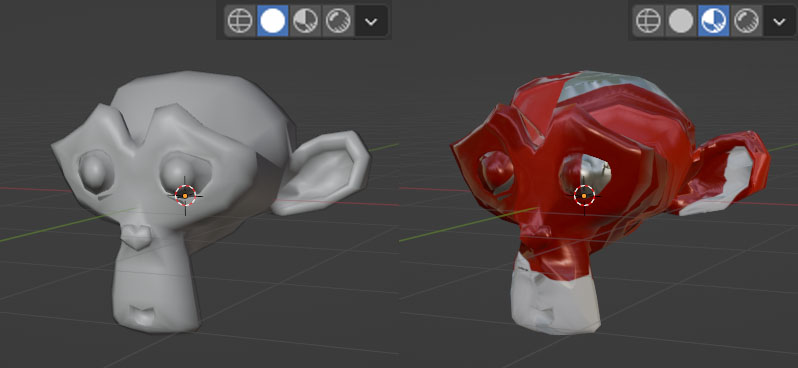Select Wireframe shading in right viewport
The height and width of the screenshot is (368, 798).
coord(648,21)
